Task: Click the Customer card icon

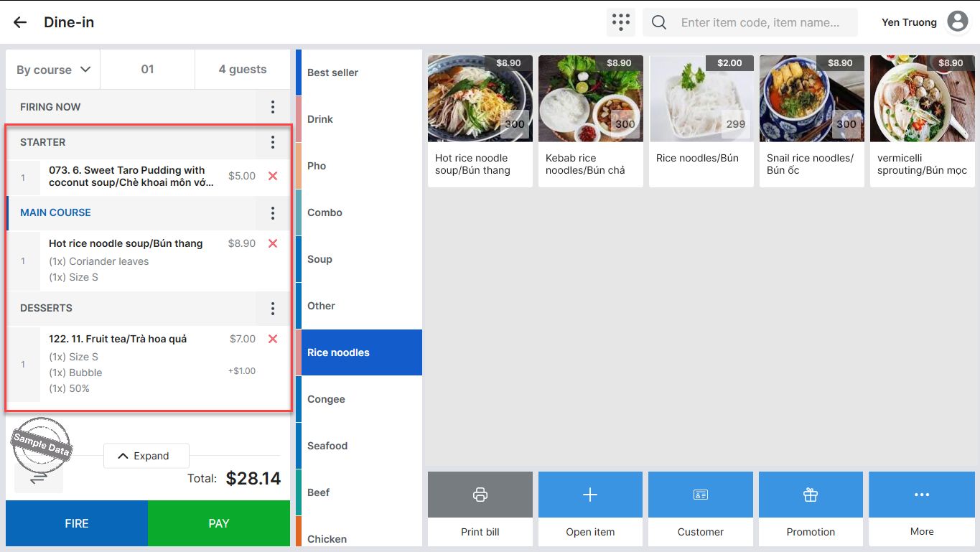Action: 701,495
